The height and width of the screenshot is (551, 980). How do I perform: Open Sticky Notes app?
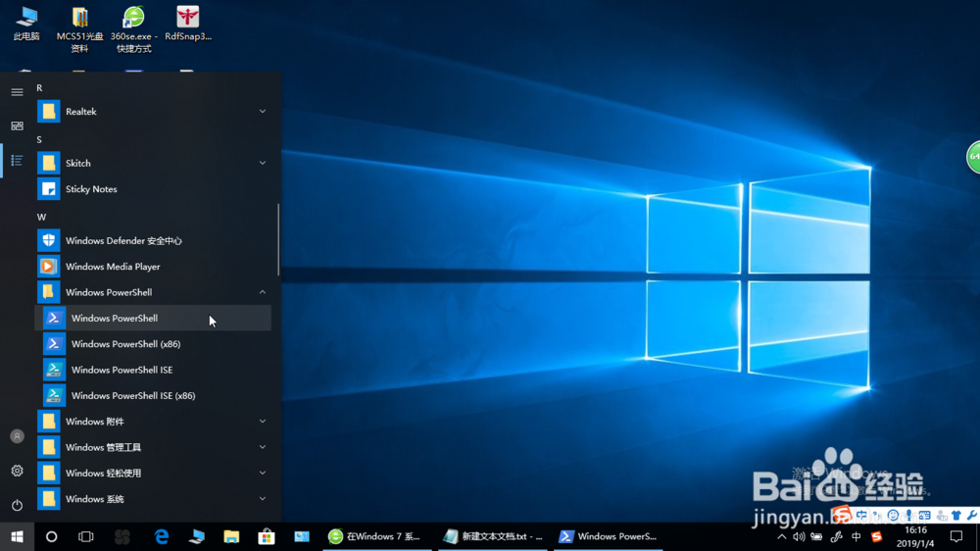154,189
